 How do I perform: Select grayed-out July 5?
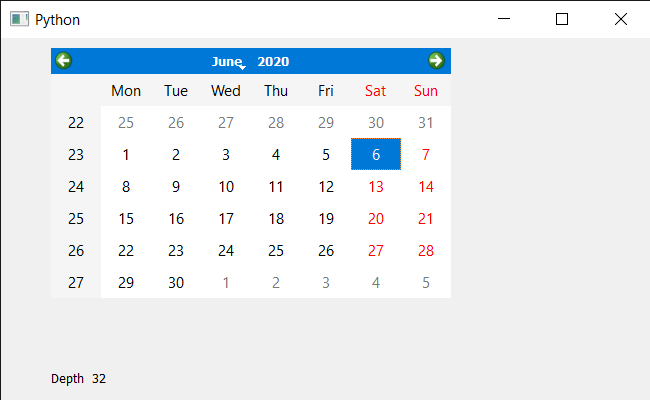pyautogui.click(x=426, y=282)
